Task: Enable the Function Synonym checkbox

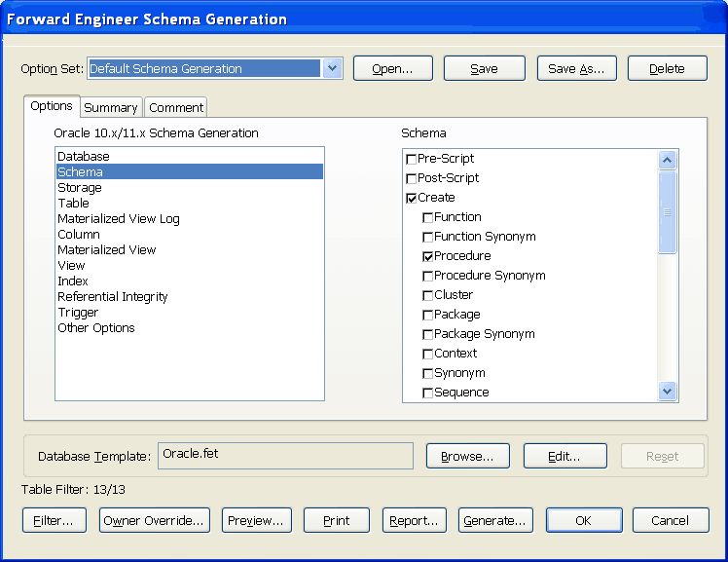Action: click(x=427, y=237)
